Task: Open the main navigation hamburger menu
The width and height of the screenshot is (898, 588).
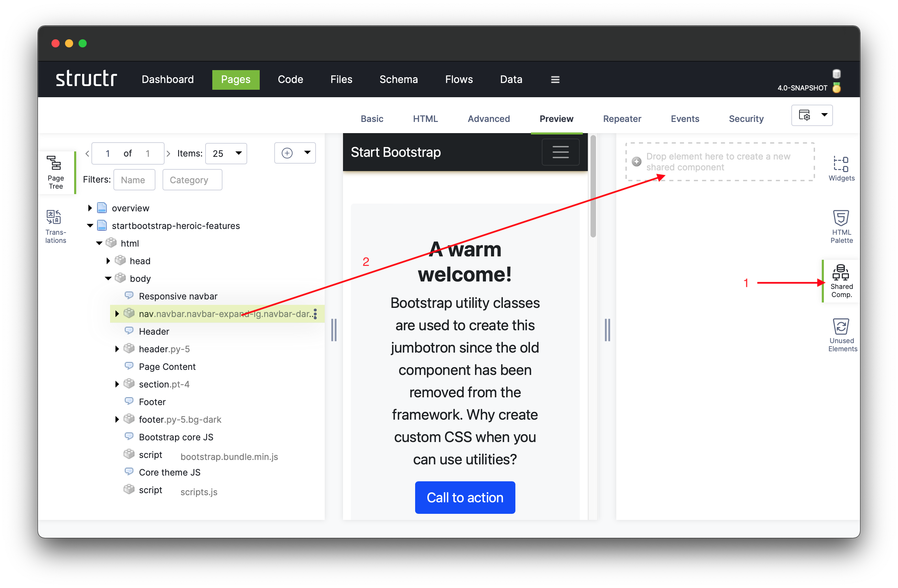Action: (x=555, y=79)
